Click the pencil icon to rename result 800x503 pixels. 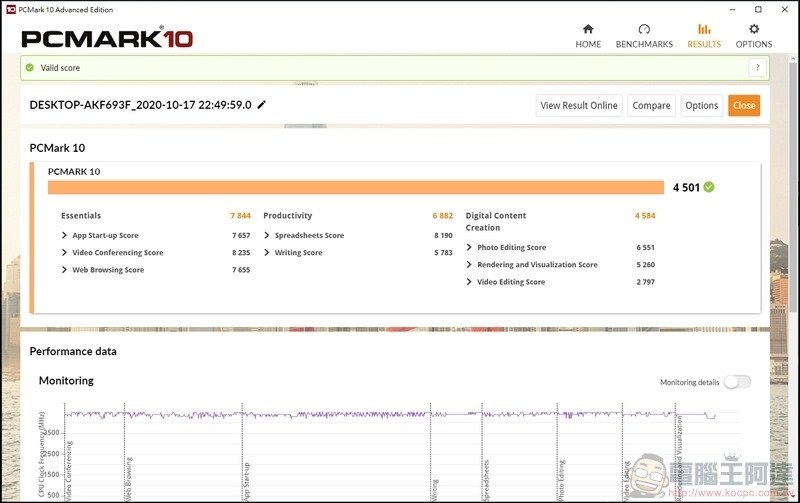(x=262, y=105)
